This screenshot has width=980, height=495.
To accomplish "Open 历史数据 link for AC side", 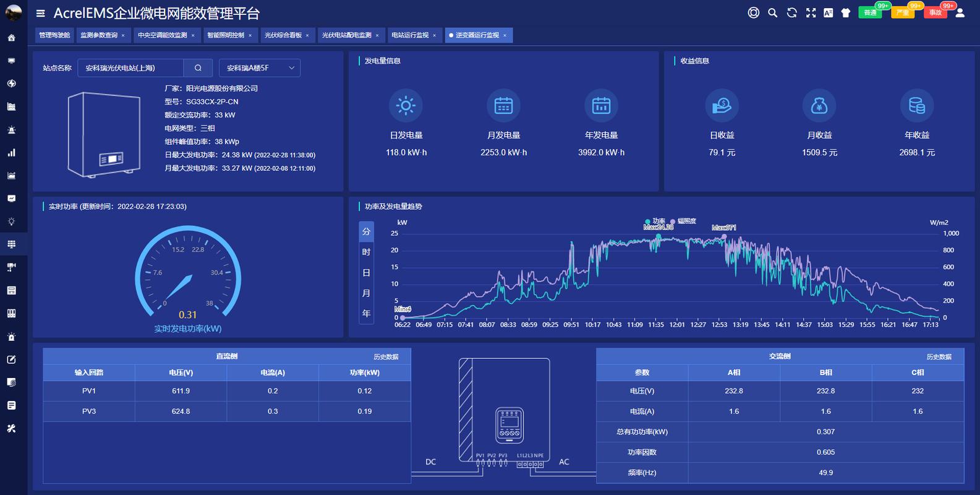I will [939, 357].
